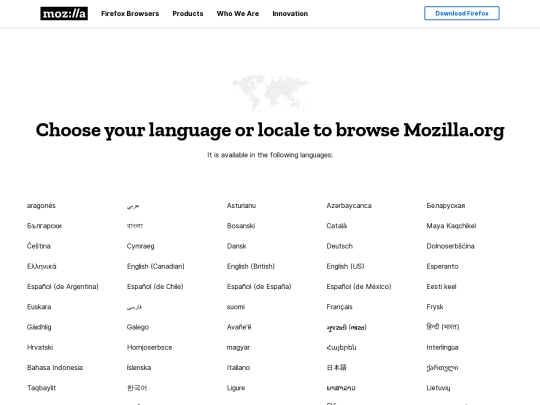Pick Ligure language
Screen dimensions: 540x405
coord(236,388)
